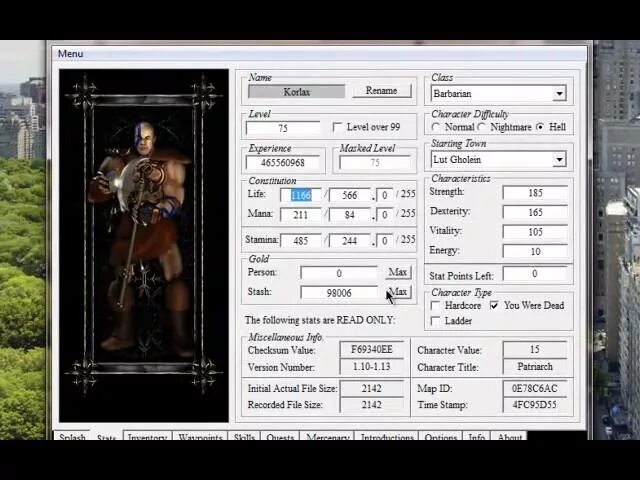Click the Dexterity field 165
Image resolution: width=640 pixels, height=480 pixels.
click(535, 212)
